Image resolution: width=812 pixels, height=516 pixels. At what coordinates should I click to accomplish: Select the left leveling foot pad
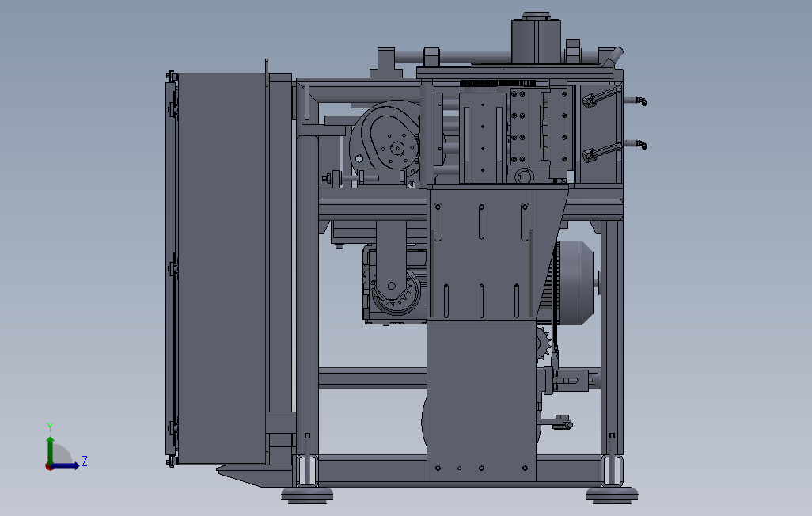[x=307, y=495]
